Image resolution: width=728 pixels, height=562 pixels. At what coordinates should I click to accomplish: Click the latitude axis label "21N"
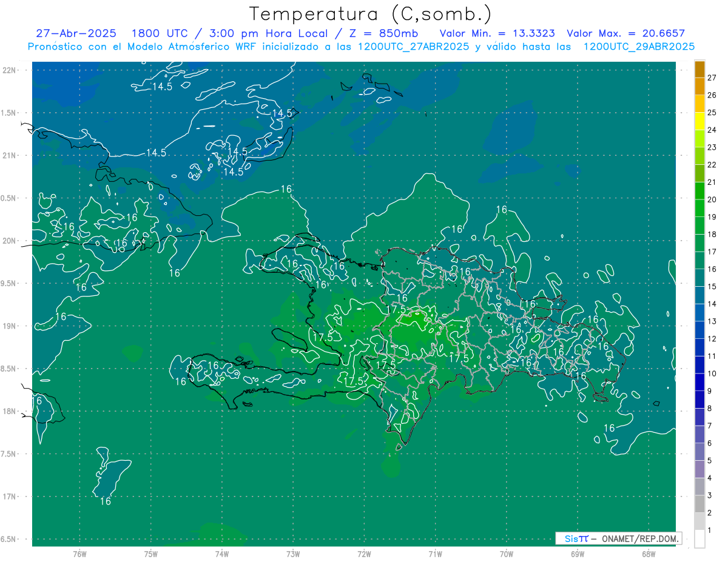click(x=9, y=156)
